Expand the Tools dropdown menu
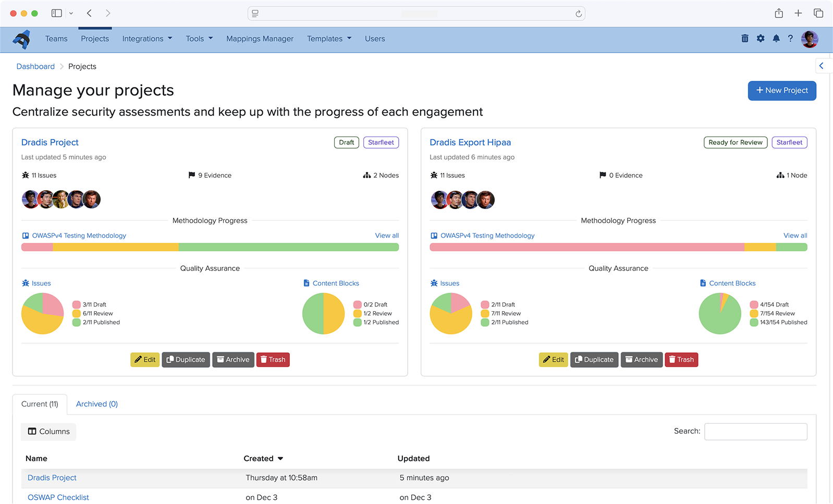 [x=199, y=39]
